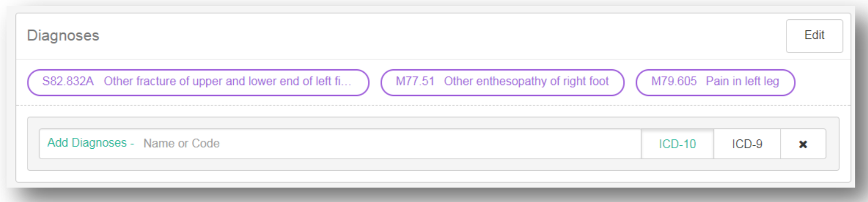Image resolution: width=868 pixels, height=202 pixels.
Task: Select the S82.832A fracture diagnosis pill
Action: pos(198,82)
